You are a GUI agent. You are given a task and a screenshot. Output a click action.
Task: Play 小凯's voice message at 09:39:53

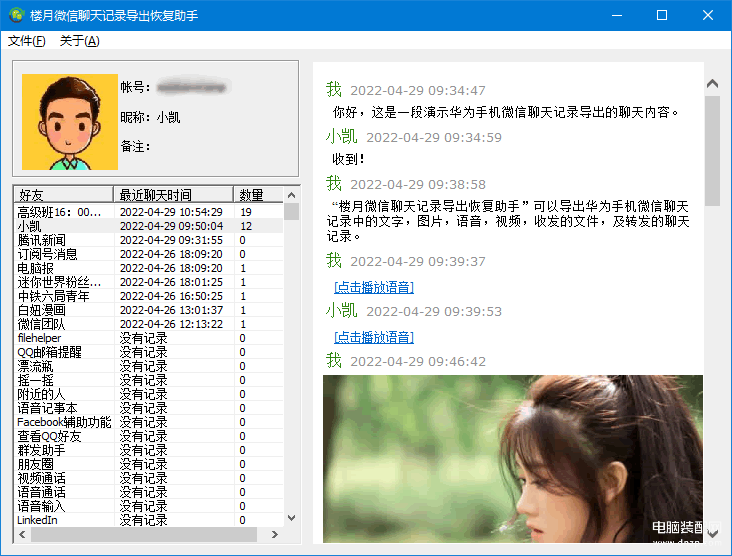click(373, 338)
